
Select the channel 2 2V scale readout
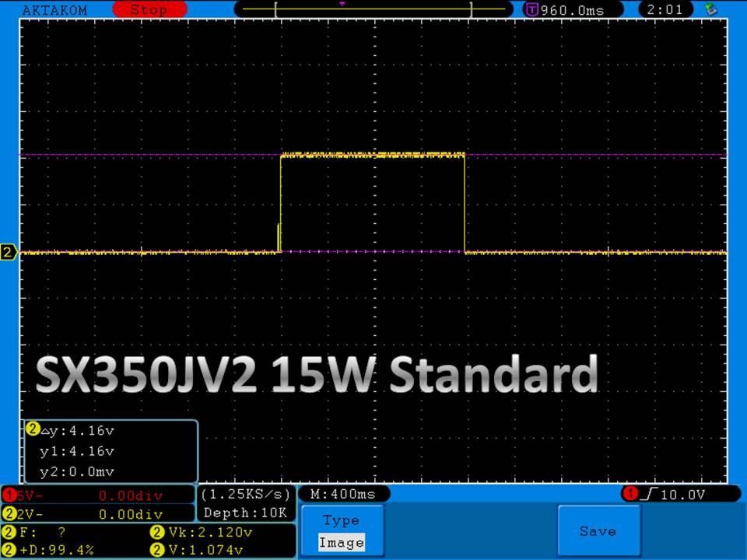(x=96, y=514)
